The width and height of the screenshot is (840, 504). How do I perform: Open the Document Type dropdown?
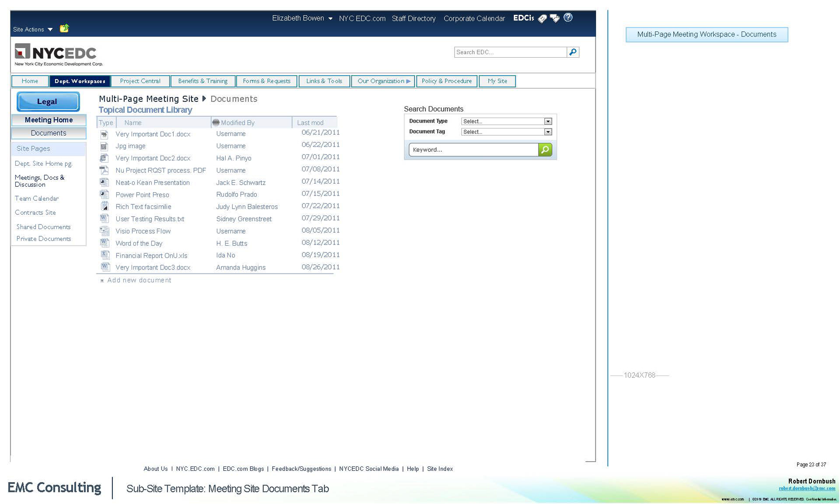pos(548,121)
